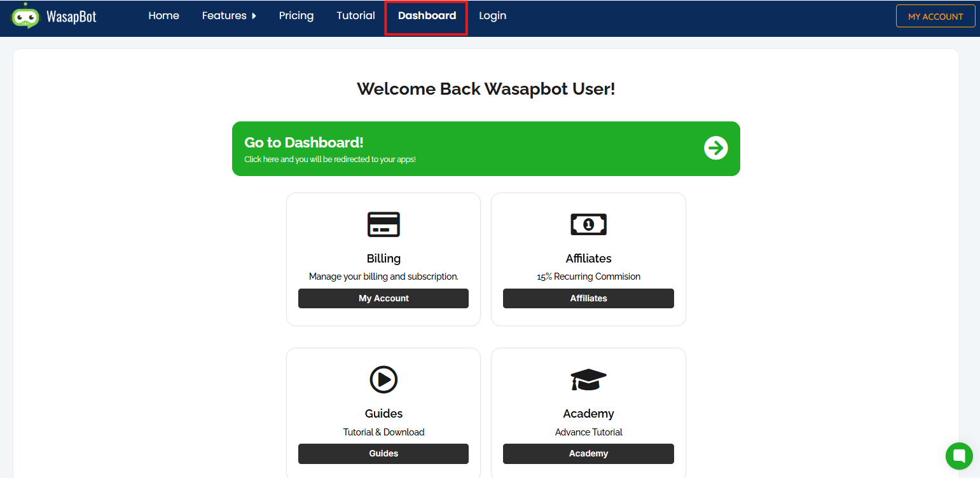Open the green chat widget bubble

pos(959,456)
